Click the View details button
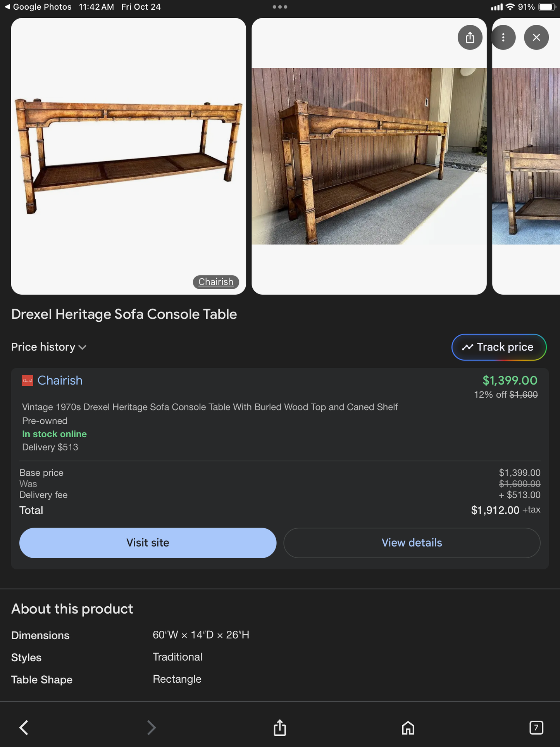This screenshot has width=560, height=747. point(412,543)
